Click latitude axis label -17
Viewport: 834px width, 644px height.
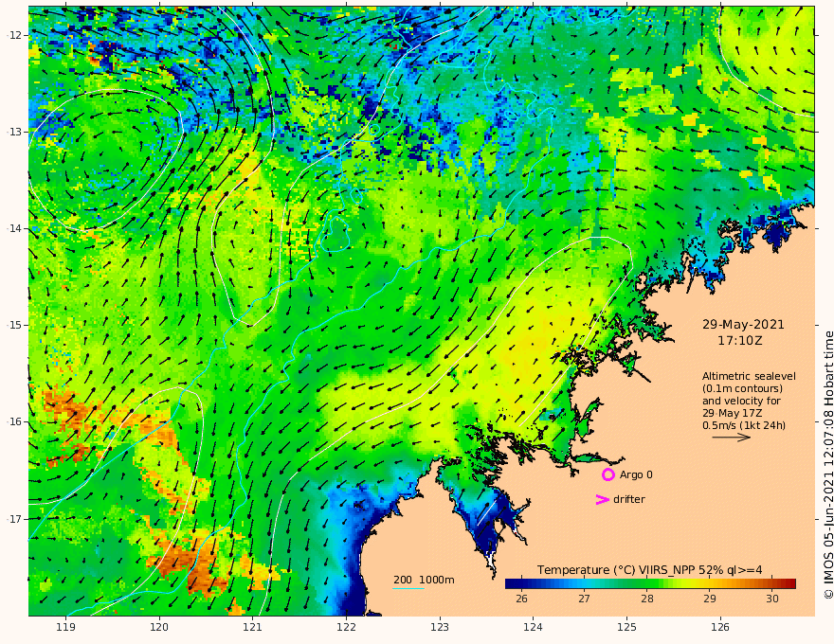point(15,519)
